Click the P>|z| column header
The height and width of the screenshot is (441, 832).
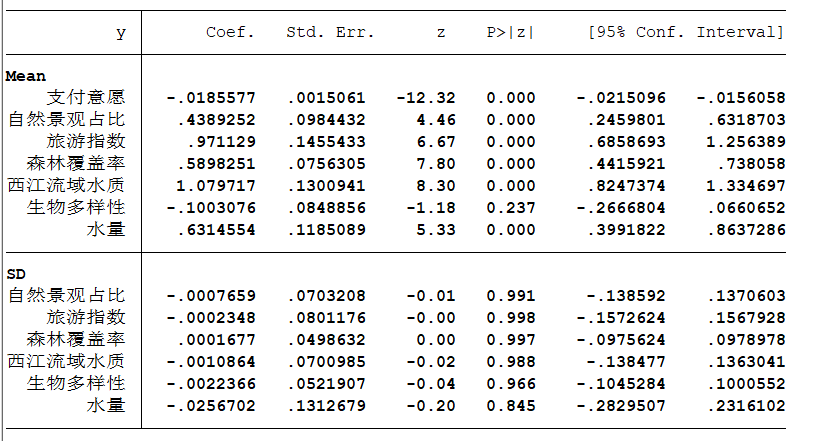click(510, 32)
